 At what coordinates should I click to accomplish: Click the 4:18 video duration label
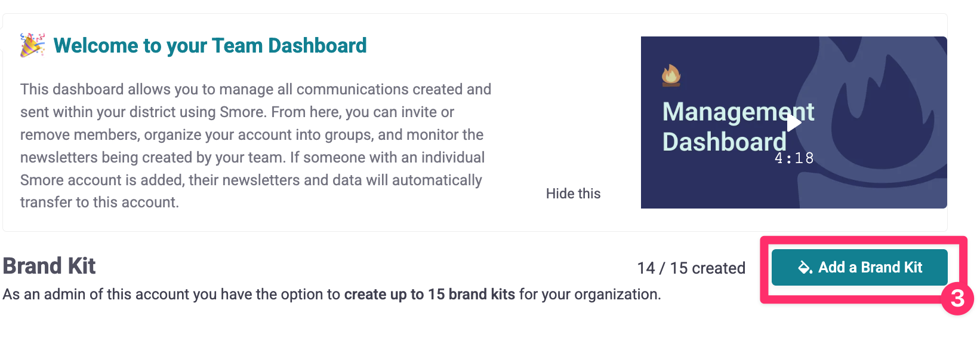pyautogui.click(x=794, y=158)
